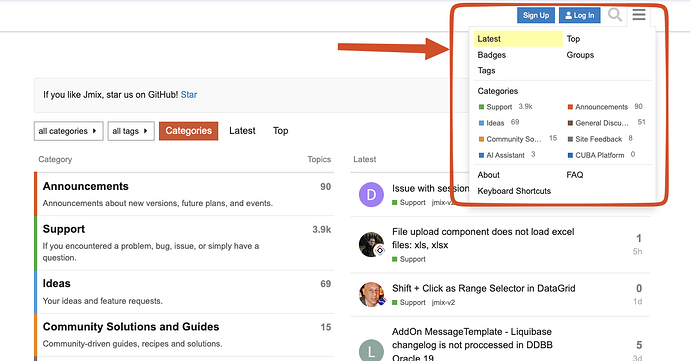
Task: Open the all categories dropdown
Action: pos(68,131)
